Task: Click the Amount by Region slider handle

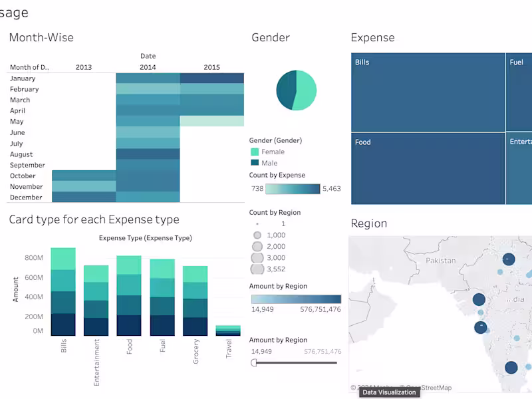Action: coord(253,362)
